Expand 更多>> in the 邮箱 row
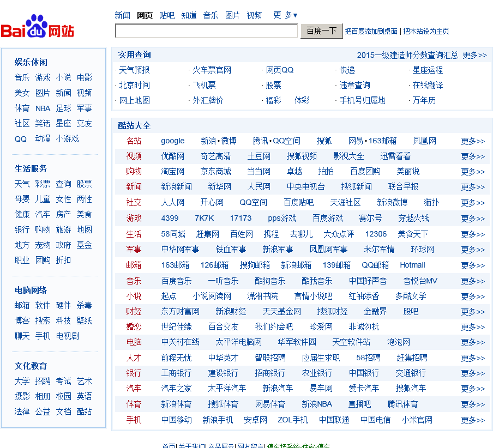 coord(473,265)
